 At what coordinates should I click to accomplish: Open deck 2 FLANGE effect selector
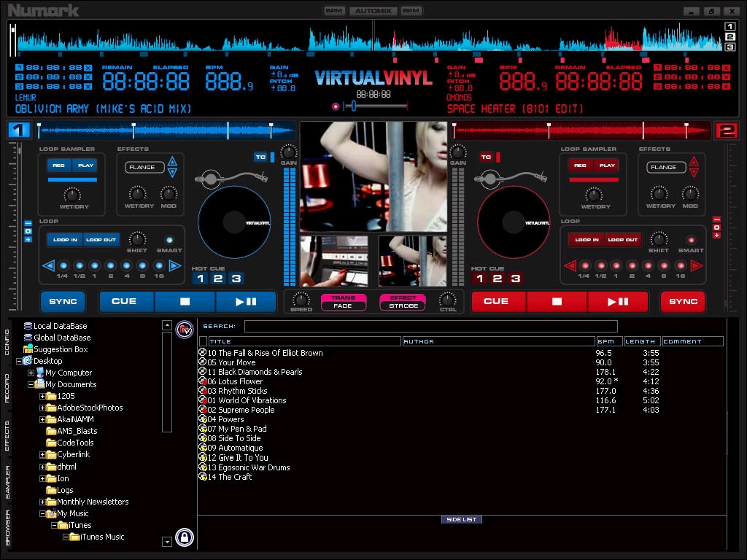[666, 167]
